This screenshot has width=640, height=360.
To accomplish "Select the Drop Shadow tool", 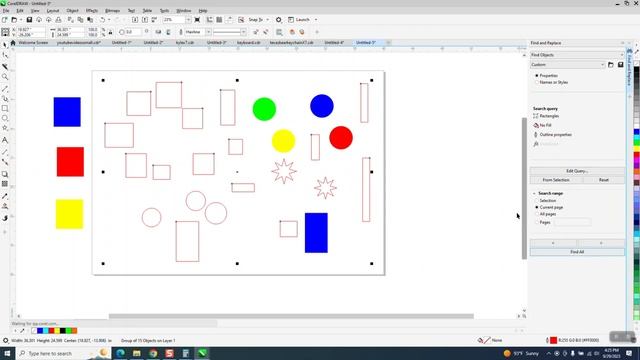I will click(5, 174).
